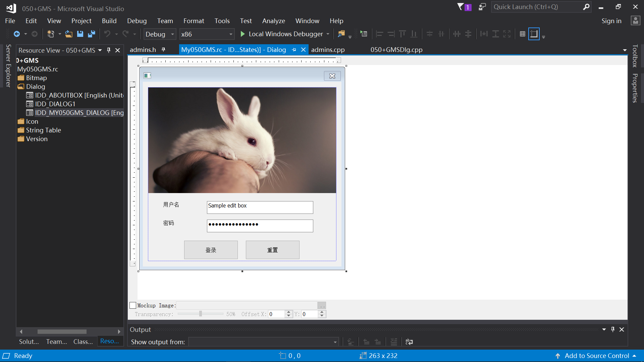Toggle the grid display icon in toolbar
The height and width of the screenshot is (362, 644).
click(x=522, y=34)
